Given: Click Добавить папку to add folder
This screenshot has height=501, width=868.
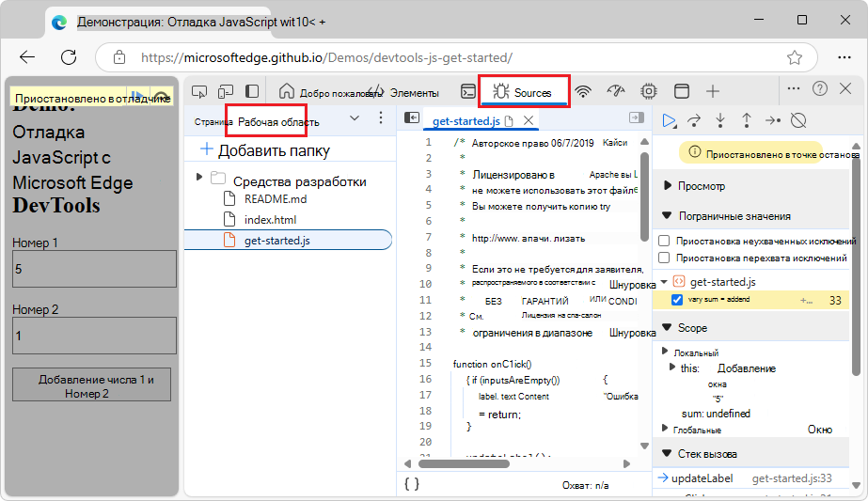Looking at the screenshot, I should (x=265, y=150).
